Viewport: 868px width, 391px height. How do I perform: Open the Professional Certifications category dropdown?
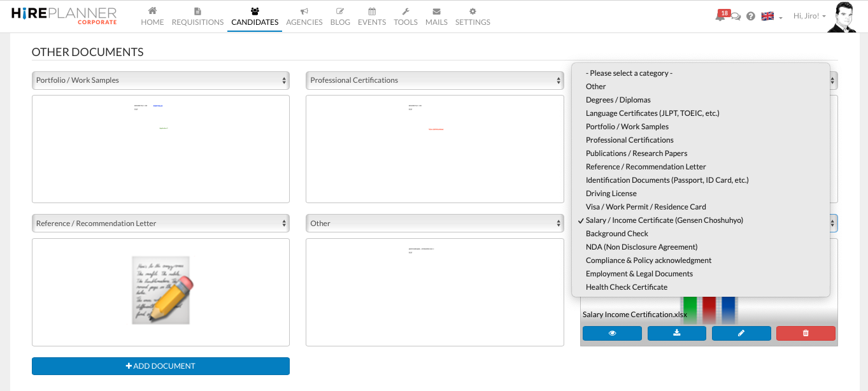[x=434, y=80]
